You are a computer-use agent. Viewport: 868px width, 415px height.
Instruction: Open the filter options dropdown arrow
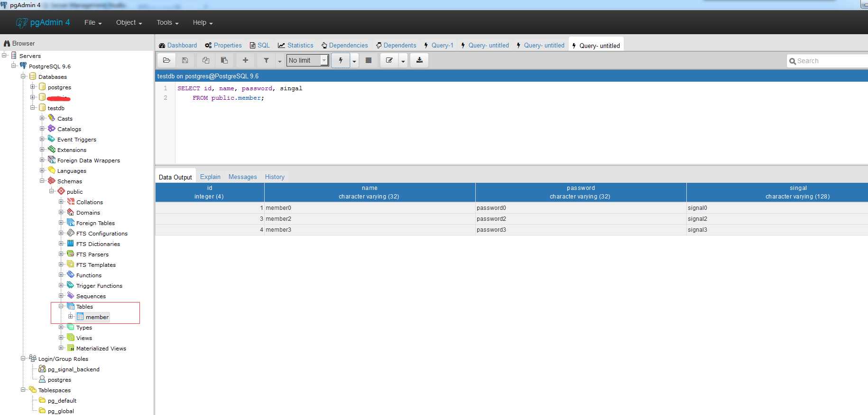280,61
